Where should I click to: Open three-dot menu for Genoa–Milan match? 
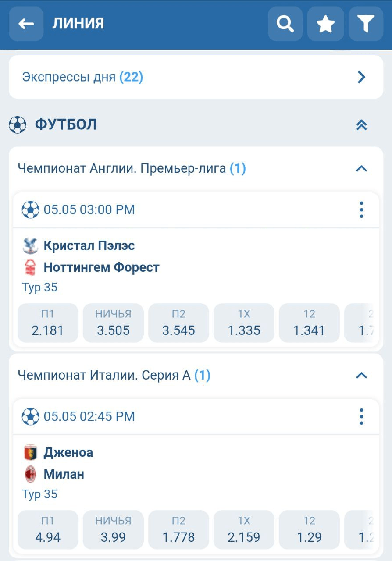(x=361, y=417)
